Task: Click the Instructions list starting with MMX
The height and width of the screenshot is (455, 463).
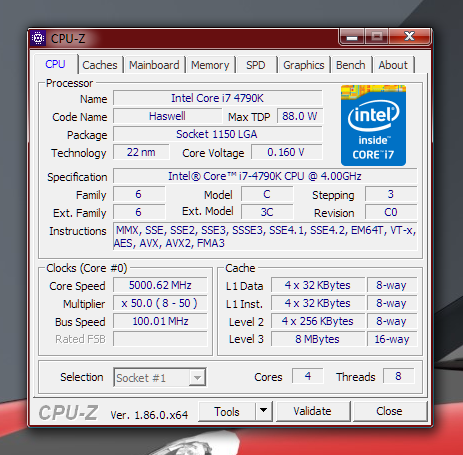Action: point(265,237)
